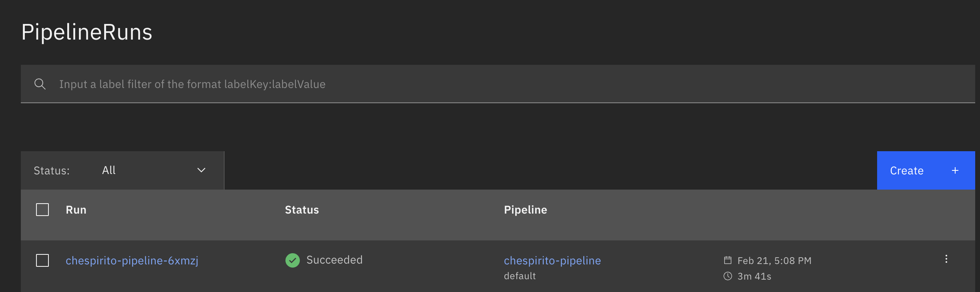Click the Pipeline column header
Screen dimensions: 980x292
click(525, 210)
